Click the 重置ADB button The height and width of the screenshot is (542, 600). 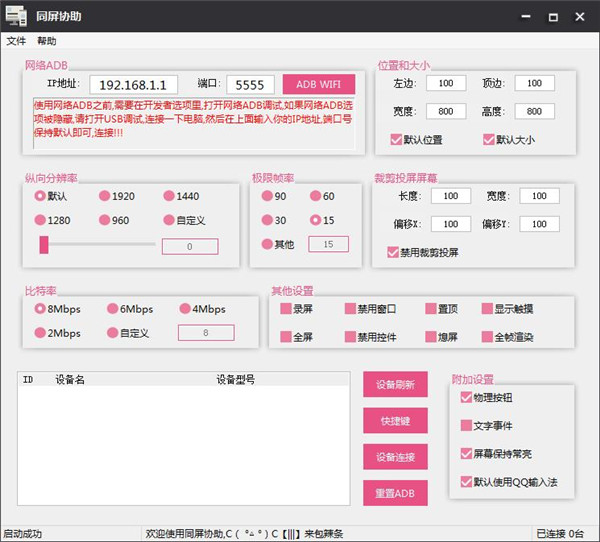pos(395,493)
